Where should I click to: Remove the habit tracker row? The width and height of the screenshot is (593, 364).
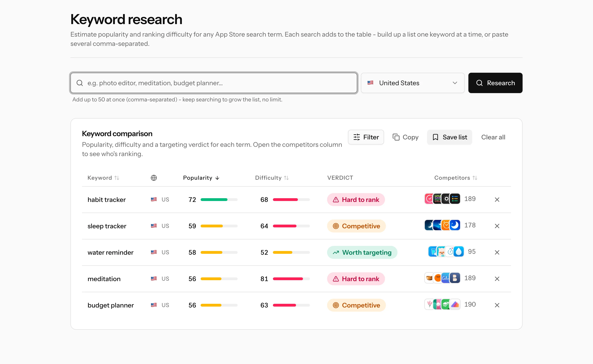click(497, 200)
